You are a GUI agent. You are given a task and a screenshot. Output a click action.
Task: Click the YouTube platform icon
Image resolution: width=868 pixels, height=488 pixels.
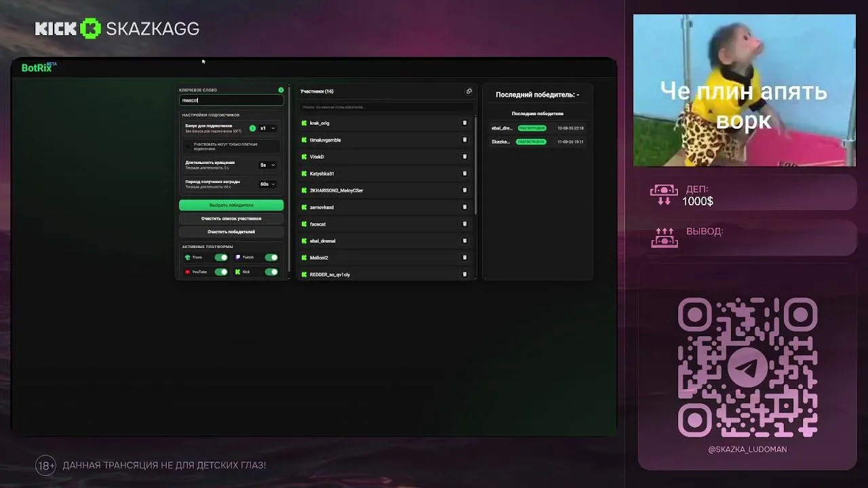[x=188, y=272]
